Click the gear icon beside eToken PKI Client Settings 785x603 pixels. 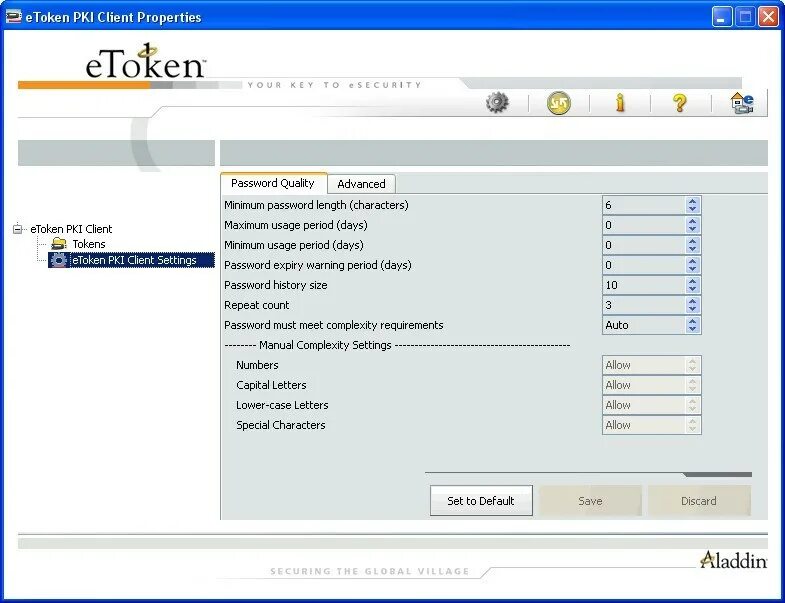[59, 260]
